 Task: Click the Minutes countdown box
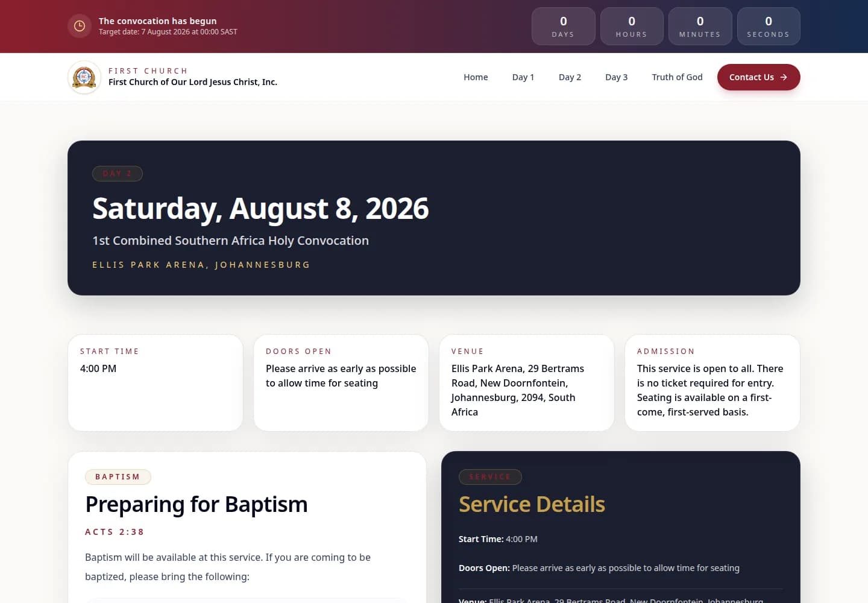[x=700, y=26]
